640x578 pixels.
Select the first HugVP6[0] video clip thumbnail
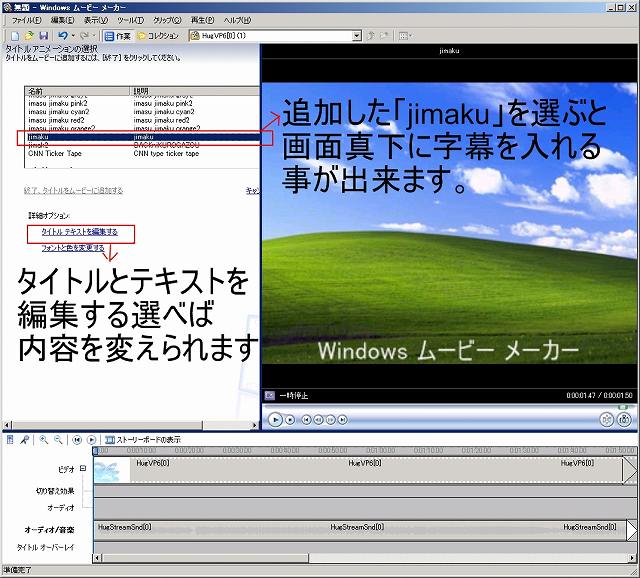point(112,471)
